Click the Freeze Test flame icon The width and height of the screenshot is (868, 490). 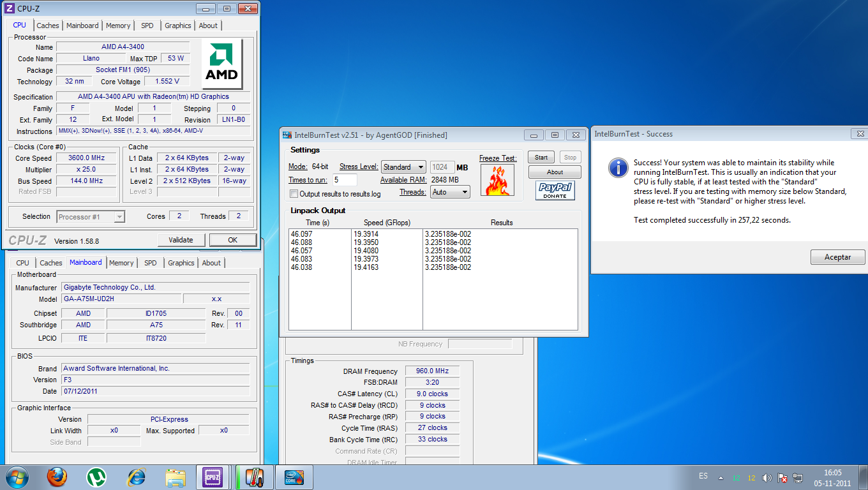click(498, 181)
